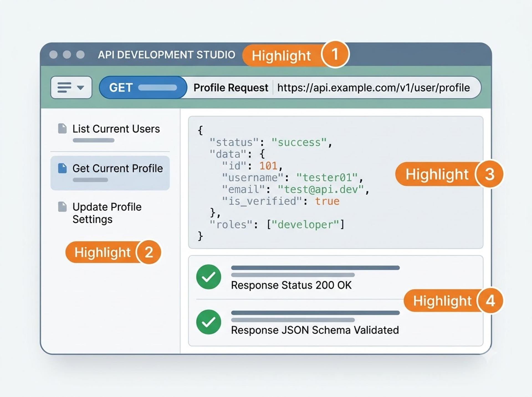Click the JSON Schema Validated checkmark
This screenshot has width=532, height=397.
(x=209, y=322)
